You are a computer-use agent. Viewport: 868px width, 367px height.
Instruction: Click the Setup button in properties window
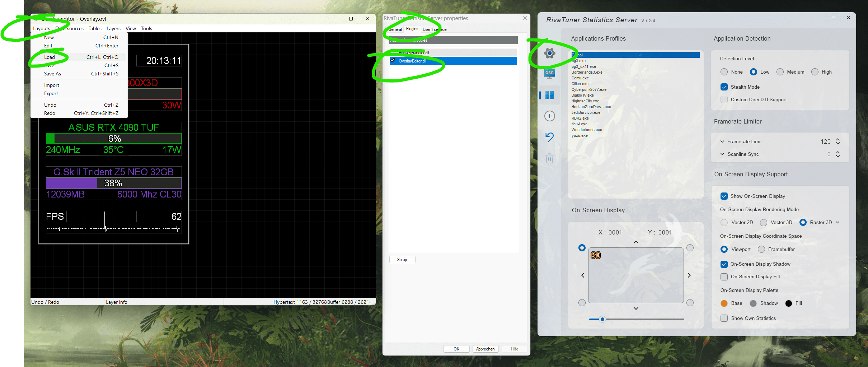[x=402, y=260]
